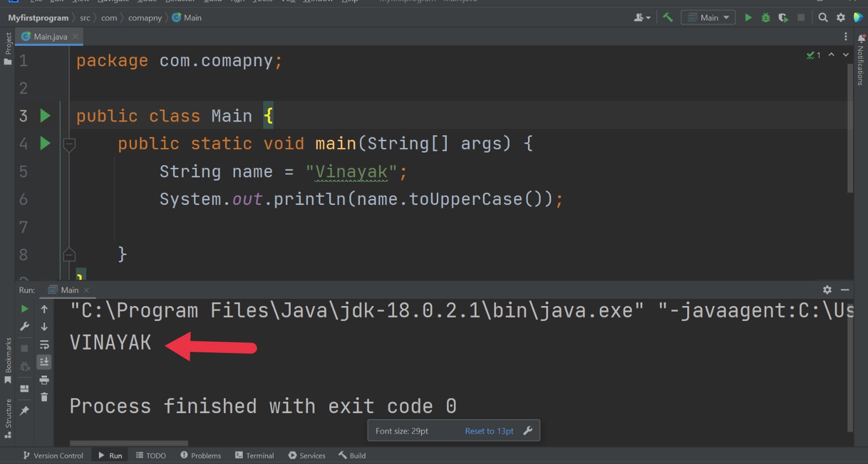This screenshot has height=464, width=868.
Task: Hide the Run panel with minus icon
Action: point(845,290)
